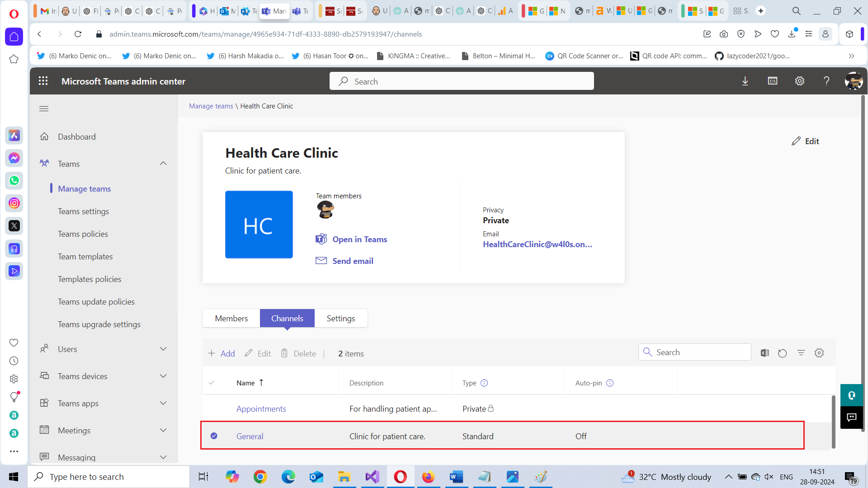868x488 pixels.
Task: Click the channels Search field
Action: click(x=695, y=352)
